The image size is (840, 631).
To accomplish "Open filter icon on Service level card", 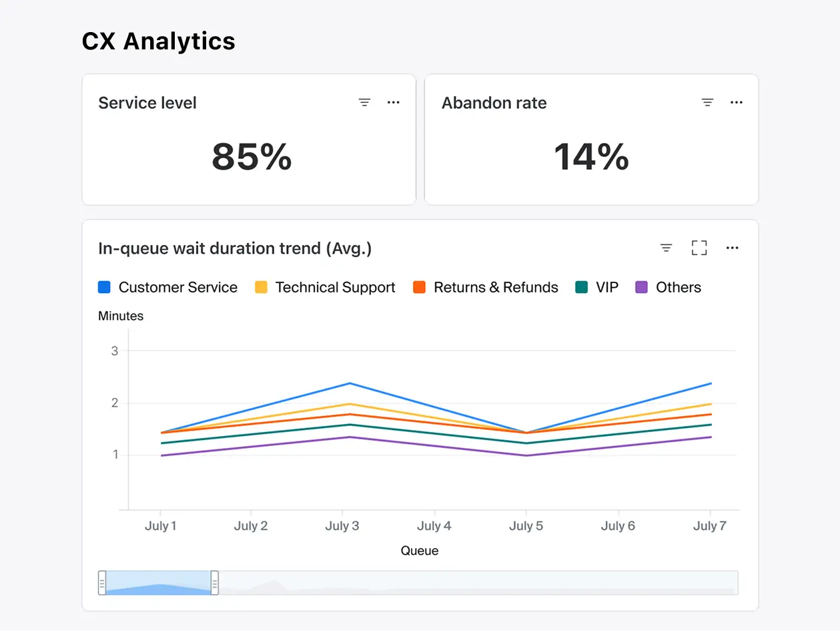I will click(364, 103).
